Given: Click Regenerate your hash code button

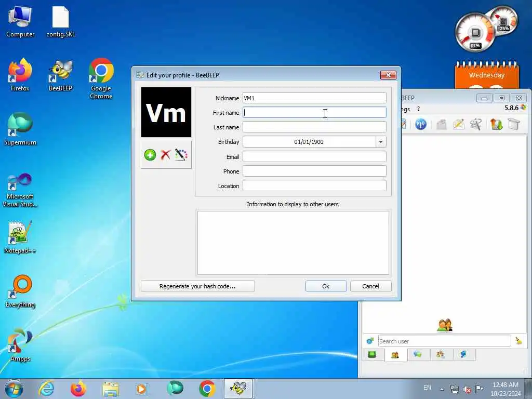Looking at the screenshot, I should click(197, 286).
